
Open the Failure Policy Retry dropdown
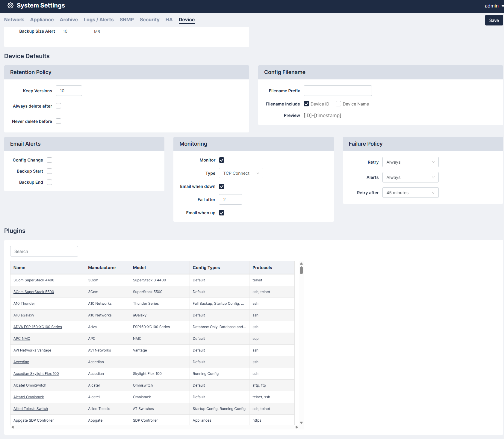coord(410,162)
